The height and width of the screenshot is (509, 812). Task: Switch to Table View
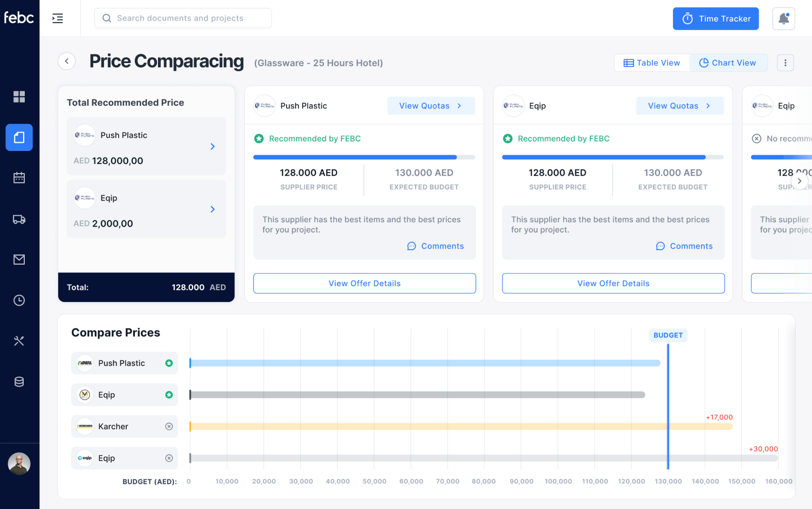click(652, 63)
